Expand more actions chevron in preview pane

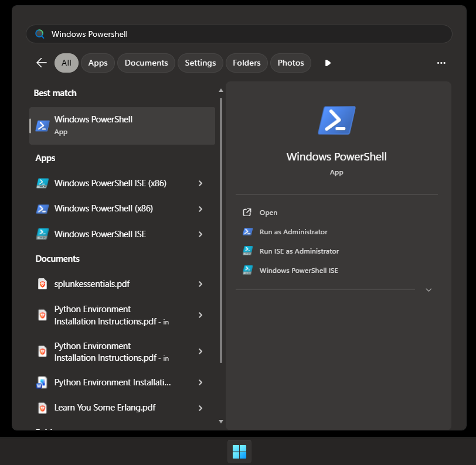tap(429, 290)
